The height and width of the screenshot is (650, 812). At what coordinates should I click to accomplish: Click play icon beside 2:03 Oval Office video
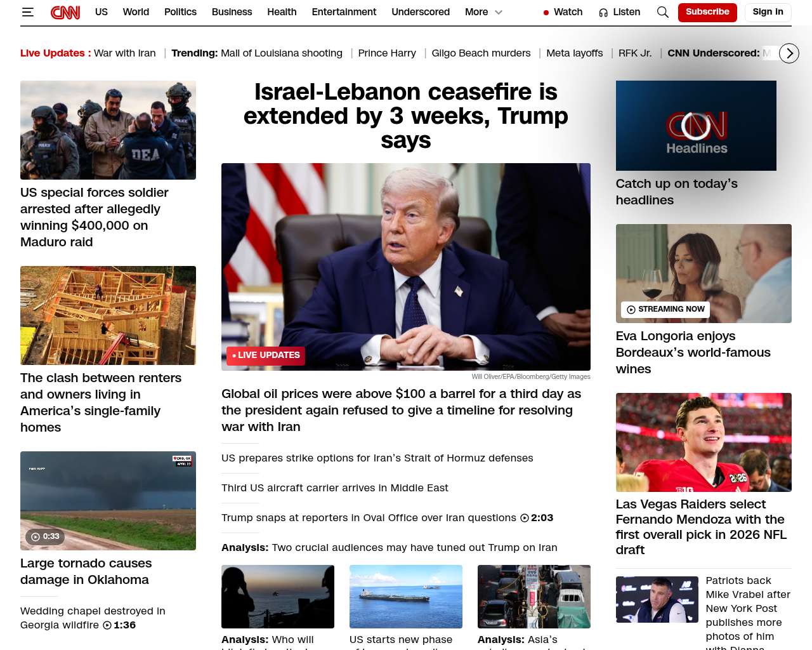[x=525, y=518]
